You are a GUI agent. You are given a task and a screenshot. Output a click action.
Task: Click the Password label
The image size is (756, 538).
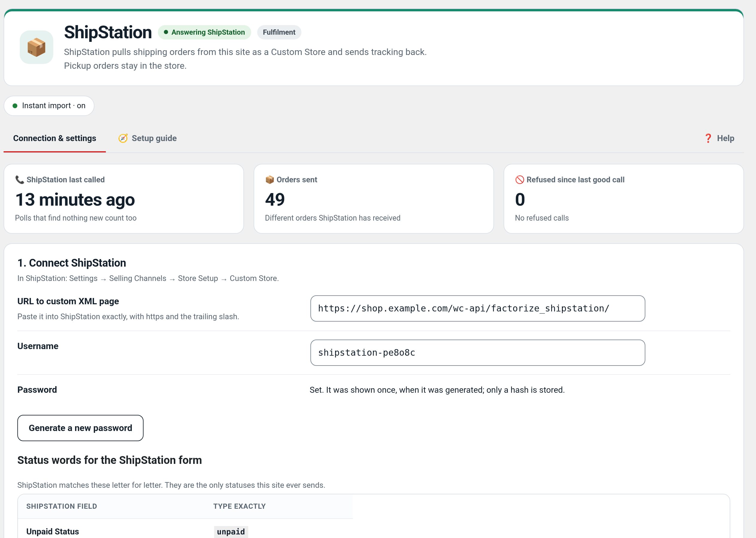pyautogui.click(x=37, y=390)
